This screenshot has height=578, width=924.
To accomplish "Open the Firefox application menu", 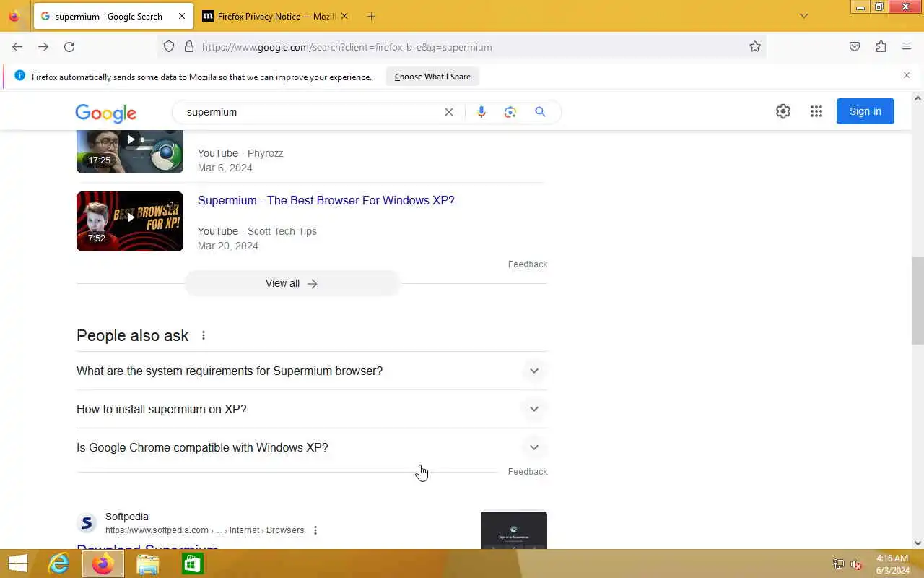I will pos(907,47).
